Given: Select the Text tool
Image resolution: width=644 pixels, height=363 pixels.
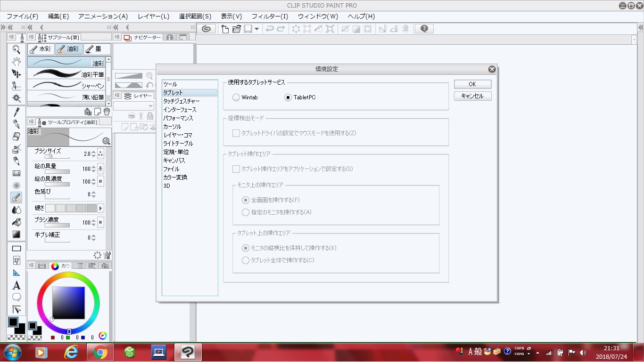Looking at the screenshot, I should [17, 285].
